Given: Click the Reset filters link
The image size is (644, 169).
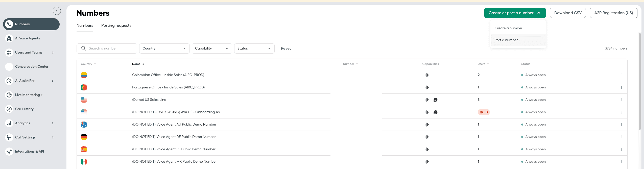Looking at the screenshot, I should (286, 49).
